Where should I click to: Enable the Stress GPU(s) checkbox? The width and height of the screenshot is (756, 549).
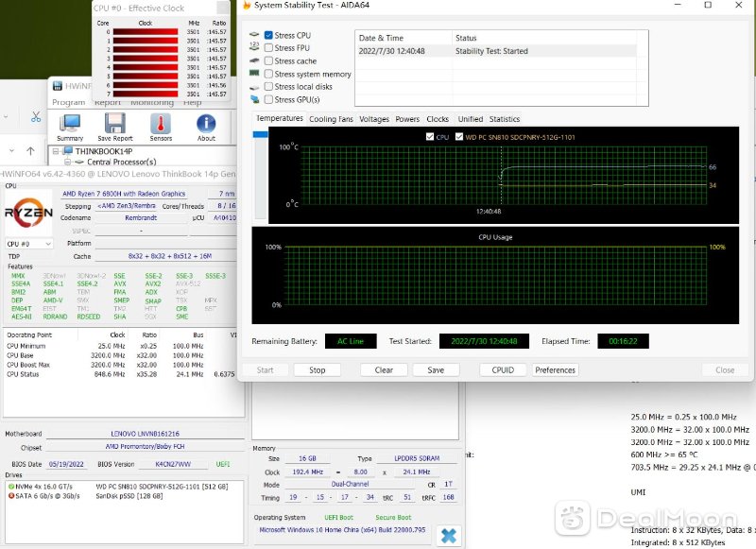tap(268, 100)
